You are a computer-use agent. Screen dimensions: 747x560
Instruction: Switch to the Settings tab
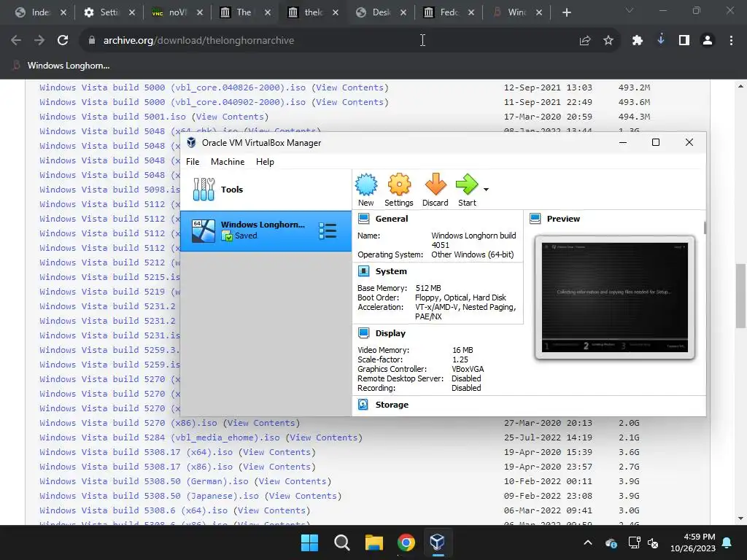109,12
